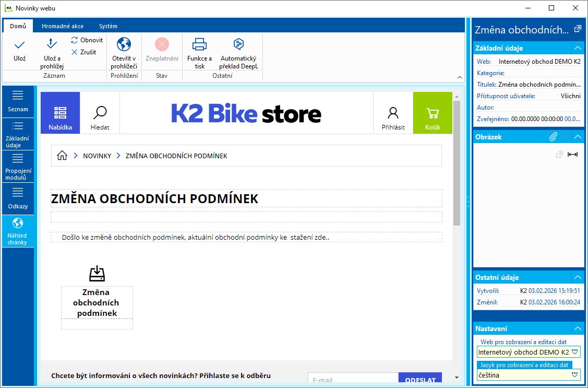Switch to the Domů ribbon tab
This screenshot has width=588, height=388.
pyautogui.click(x=18, y=26)
